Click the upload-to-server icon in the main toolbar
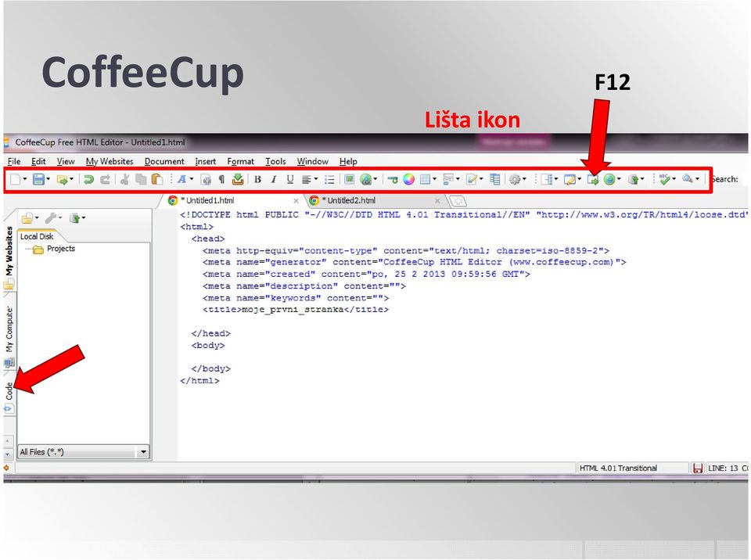 [x=634, y=180]
